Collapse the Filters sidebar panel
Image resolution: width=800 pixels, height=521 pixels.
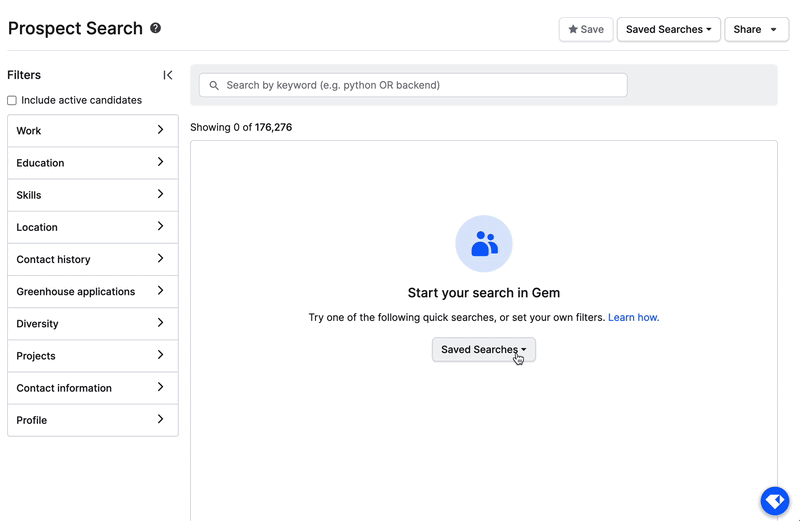point(168,75)
